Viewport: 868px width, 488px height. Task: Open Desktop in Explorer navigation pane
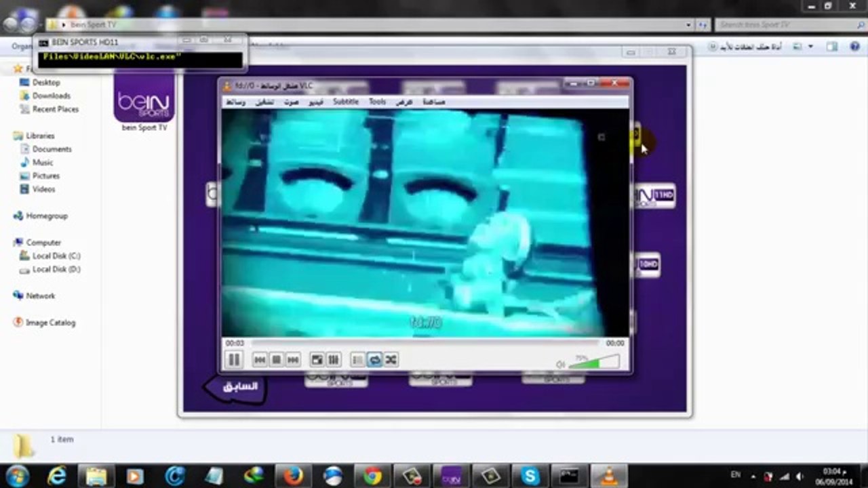(x=46, y=82)
